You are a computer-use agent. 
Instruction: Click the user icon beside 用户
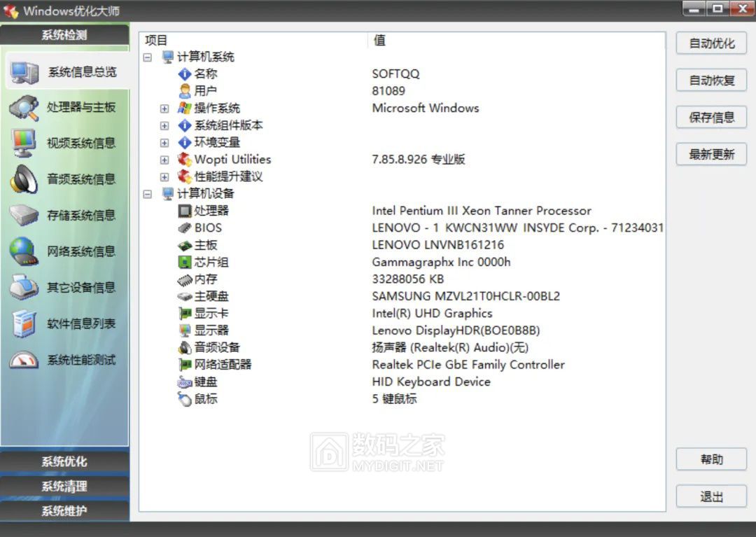click(185, 90)
